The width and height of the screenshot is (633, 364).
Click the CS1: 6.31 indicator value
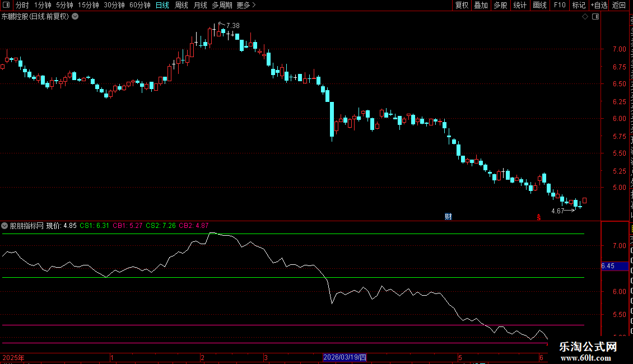point(95,226)
